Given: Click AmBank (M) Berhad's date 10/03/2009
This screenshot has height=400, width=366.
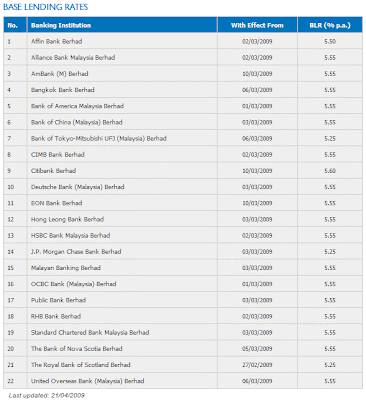Looking at the screenshot, I should click(257, 74).
